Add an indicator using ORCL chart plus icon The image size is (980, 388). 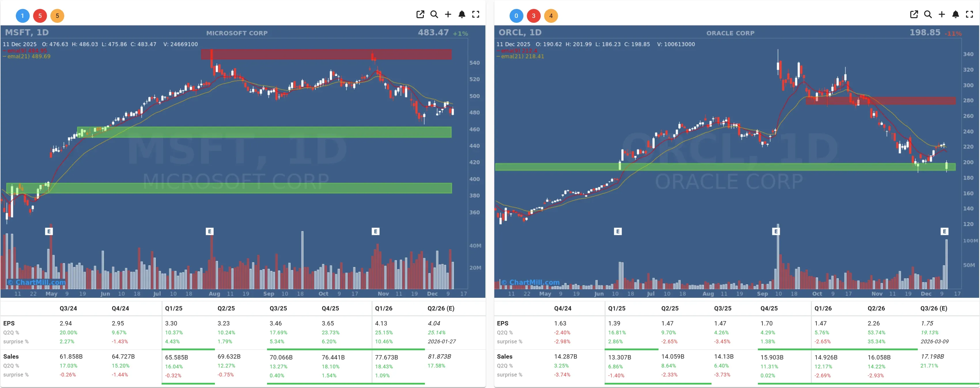[942, 14]
